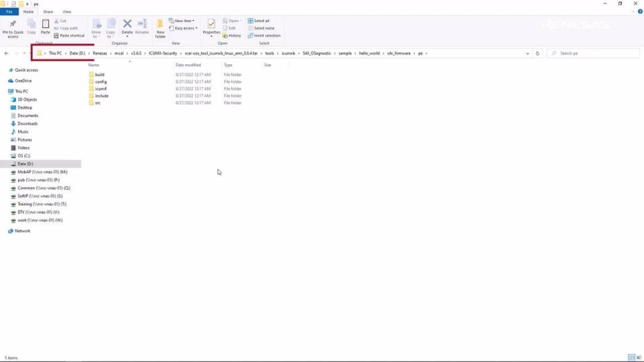
Task: Select the build folder
Action: tap(99, 74)
